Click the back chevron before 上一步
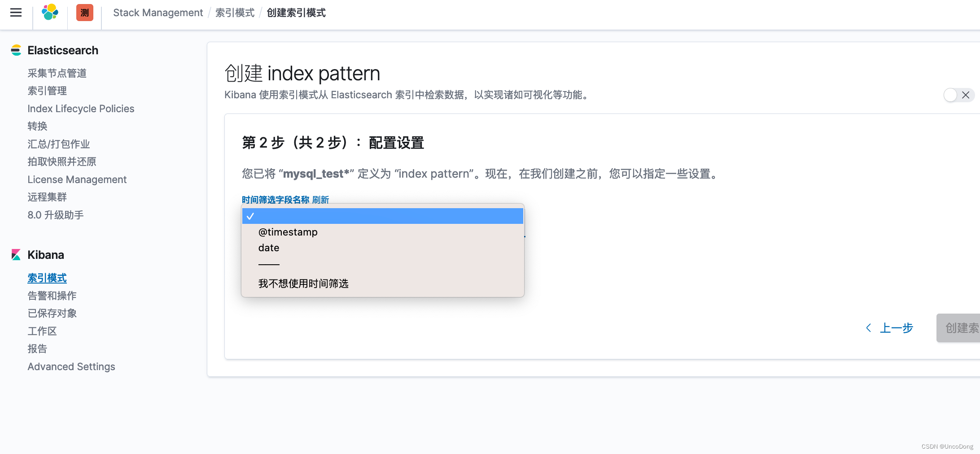The height and width of the screenshot is (454, 980). tap(869, 328)
